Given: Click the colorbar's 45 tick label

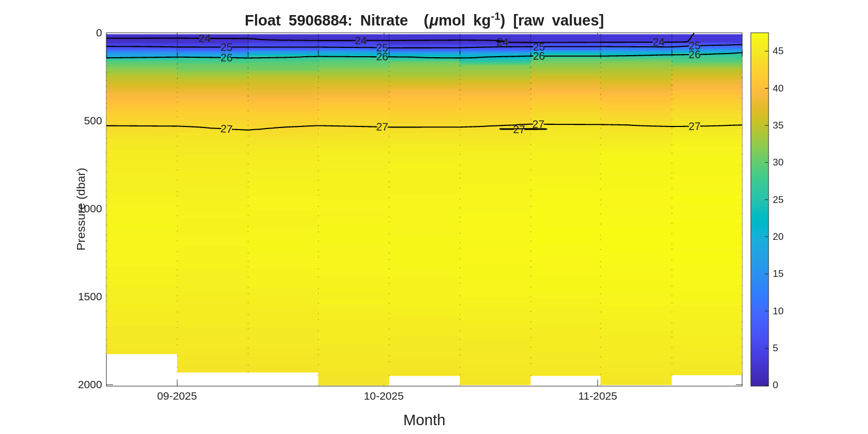Looking at the screenshot, I should coord(778,51).
